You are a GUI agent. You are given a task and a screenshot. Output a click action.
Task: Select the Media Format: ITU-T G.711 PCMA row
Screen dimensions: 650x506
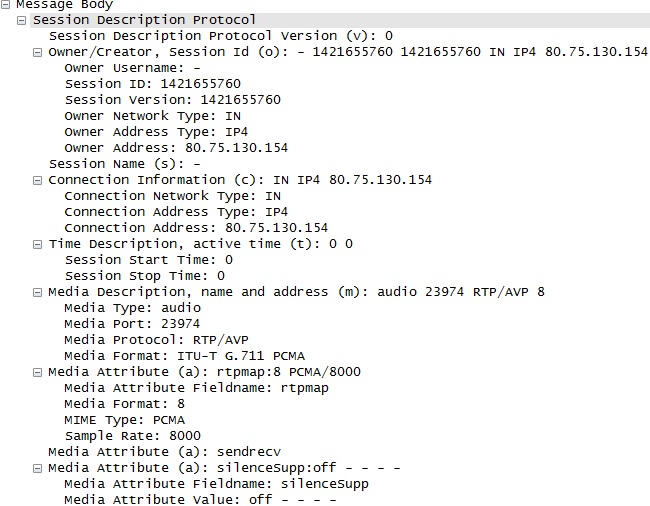(185, 356)
